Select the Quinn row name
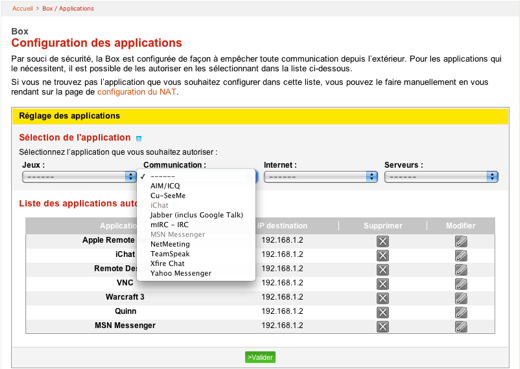Image resolution: width=520 pixels, height=369 pixels. point(125,311)
